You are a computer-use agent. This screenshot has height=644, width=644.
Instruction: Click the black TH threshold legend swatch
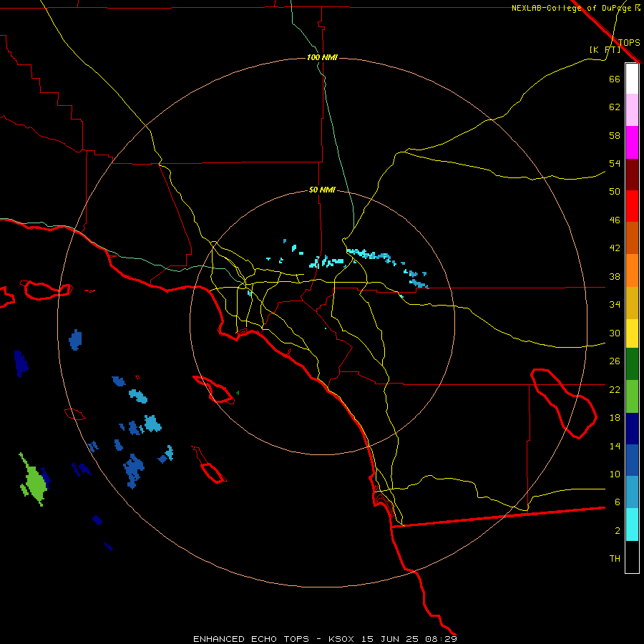[x=632, y=557]
